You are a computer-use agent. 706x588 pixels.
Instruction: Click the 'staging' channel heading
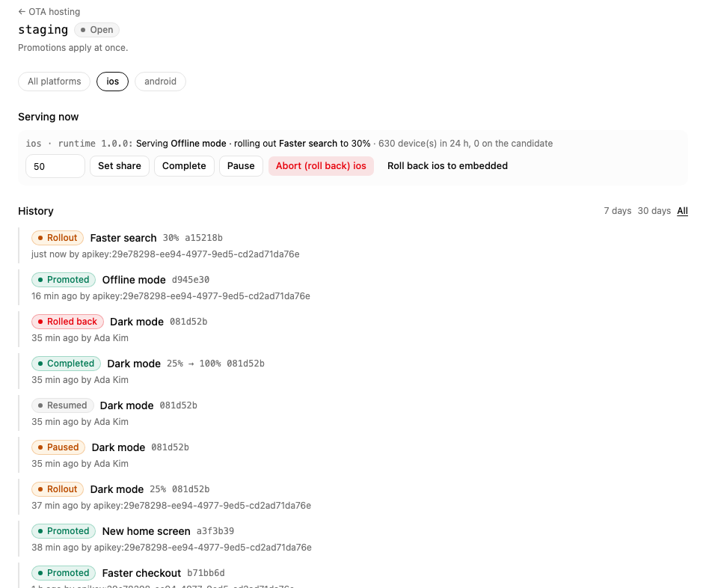tap(43, 30)
